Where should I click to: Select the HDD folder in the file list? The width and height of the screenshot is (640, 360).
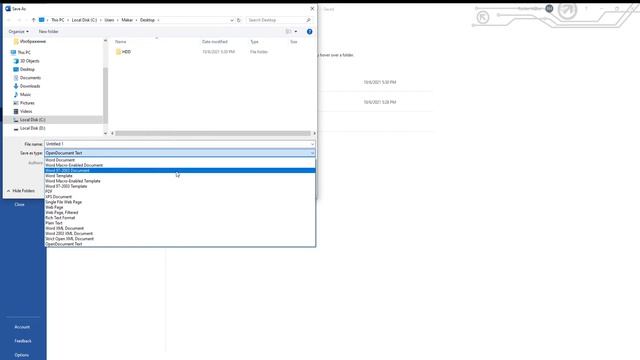click(x=126, y=52)
